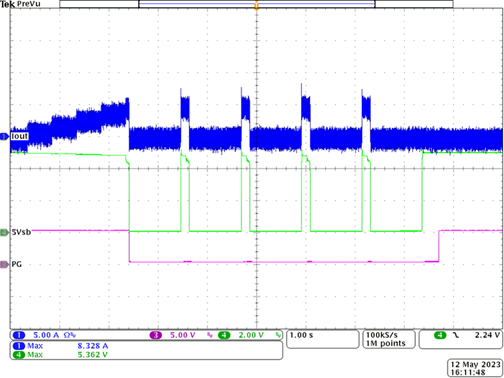
Task: Click the PG channel 3 ground marker
Action: tap(4, 265)
